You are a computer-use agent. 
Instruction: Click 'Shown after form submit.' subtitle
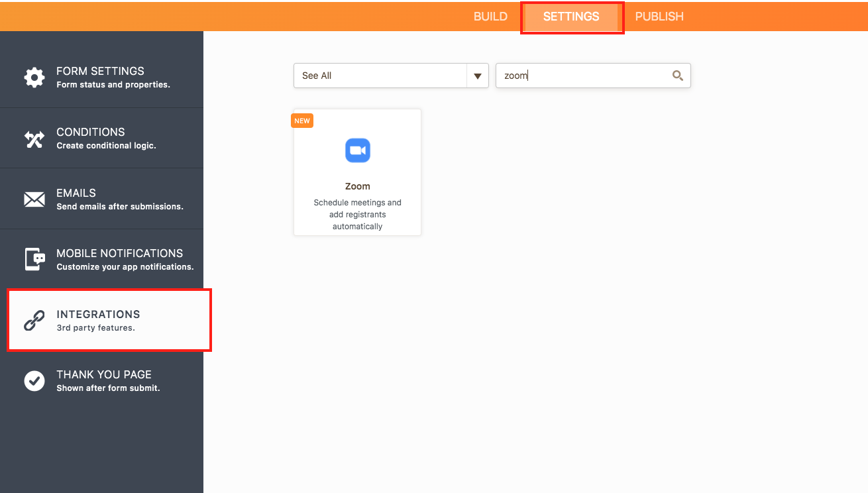click(109, 388)
